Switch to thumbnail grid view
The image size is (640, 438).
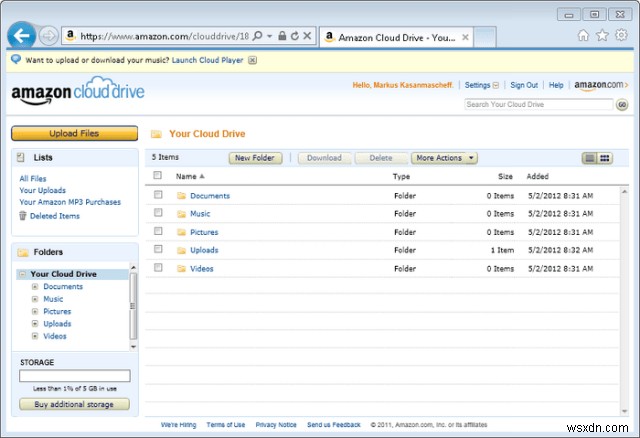605,158
